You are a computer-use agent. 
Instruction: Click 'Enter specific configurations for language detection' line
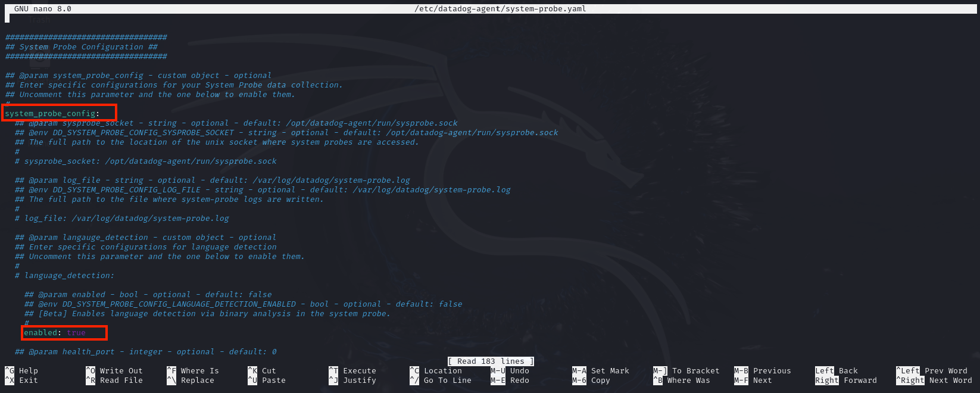click(145, 247)
